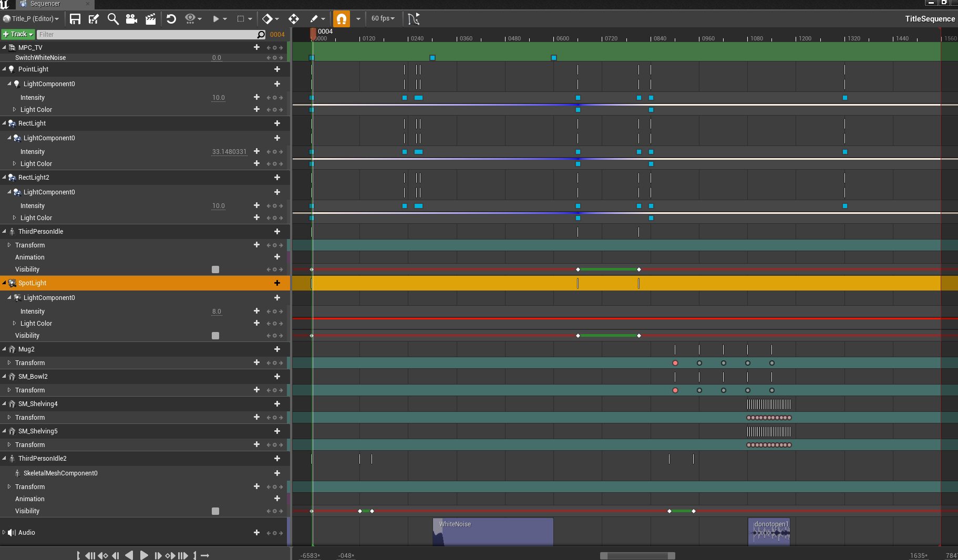
Task: Play the sequence forward
Action: point(144,555)
